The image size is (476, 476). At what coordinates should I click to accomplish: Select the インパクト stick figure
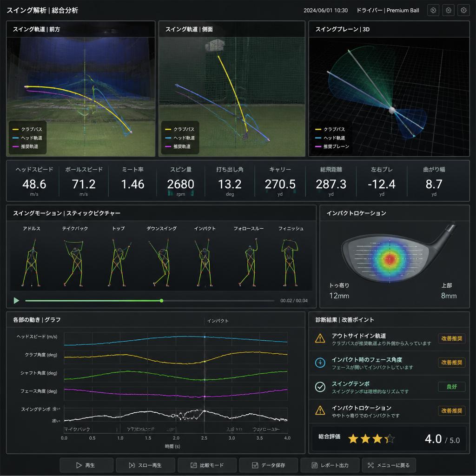[x=205, y=263]
